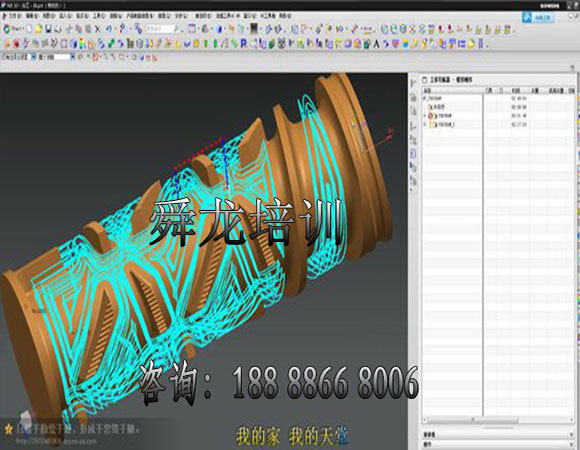Click the Undo arrow icon in toolbar
The height and width of the screenshot is (450, 580).
[x=109, y=29]
